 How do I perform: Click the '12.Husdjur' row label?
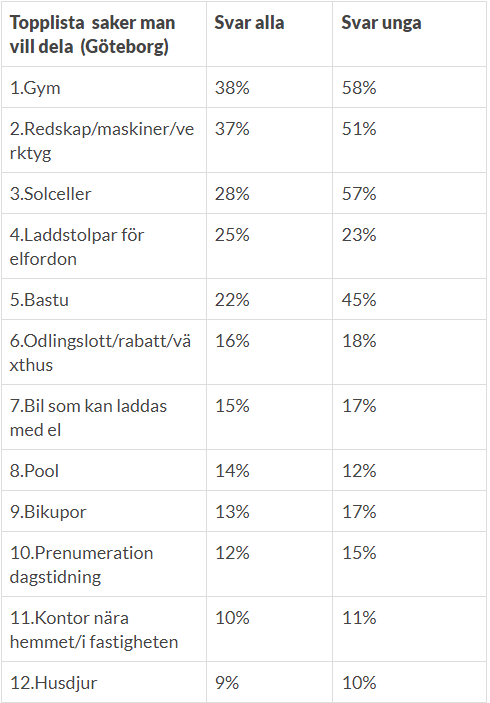pos(53,683)
